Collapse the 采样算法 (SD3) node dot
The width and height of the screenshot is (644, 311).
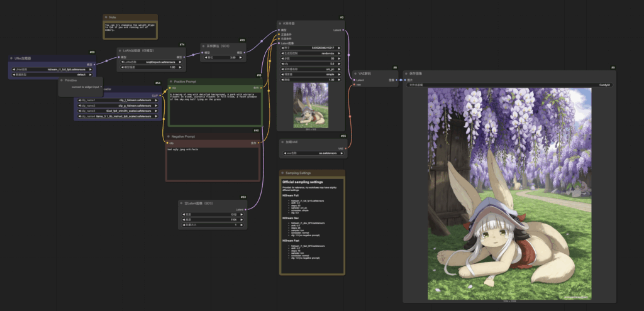coord(204,46)
